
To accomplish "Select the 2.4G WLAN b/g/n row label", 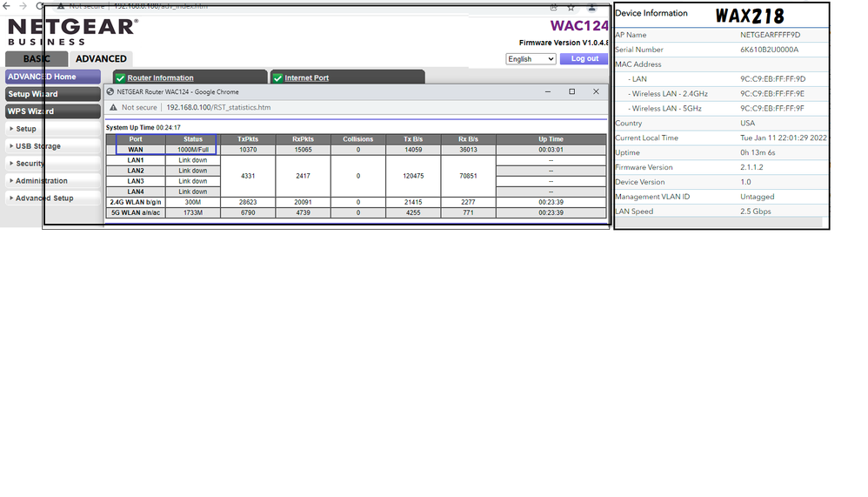I will [x=136, y=202].
